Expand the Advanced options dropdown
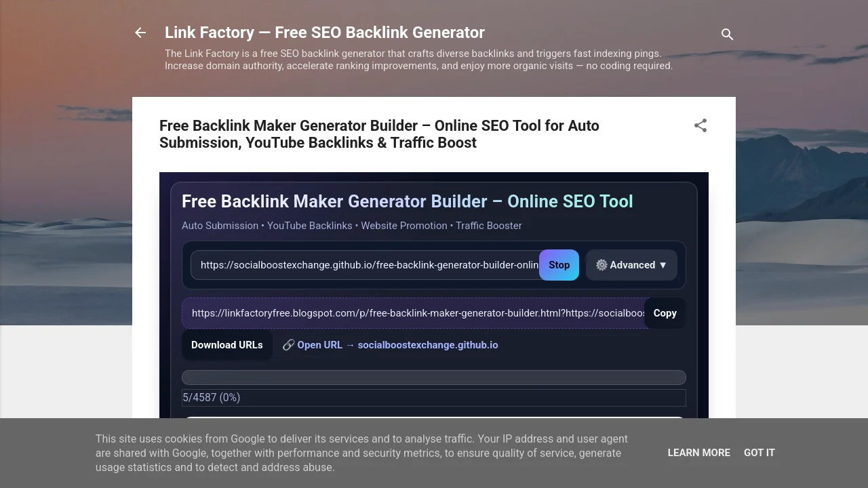The width and height of the screenshot is (868, 488). coord(631,265)
